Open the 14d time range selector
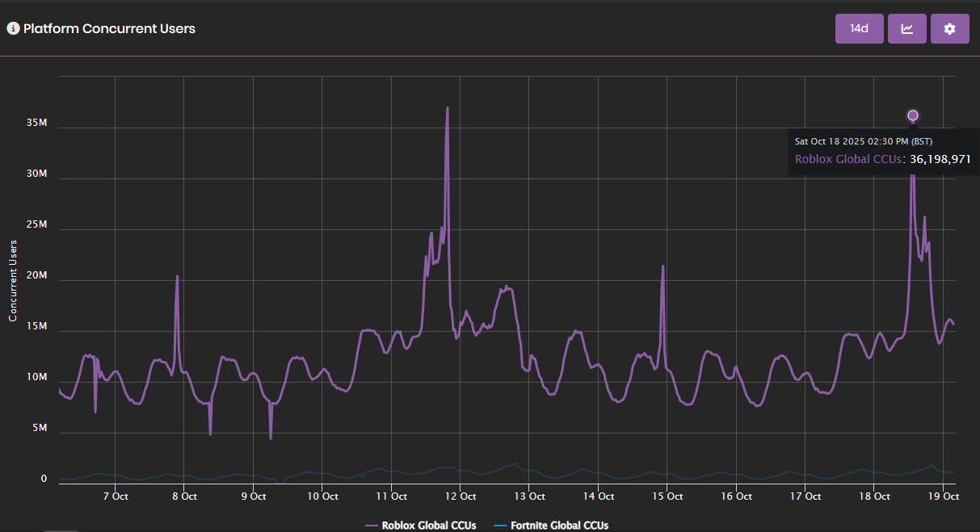This screenshot has width=980, height=532. pos(859,28)
